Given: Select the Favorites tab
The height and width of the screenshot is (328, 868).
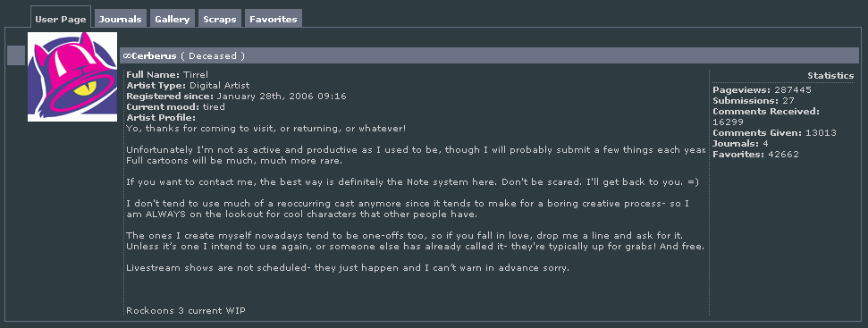Looking at the screenshot, I should pos(274,18).
